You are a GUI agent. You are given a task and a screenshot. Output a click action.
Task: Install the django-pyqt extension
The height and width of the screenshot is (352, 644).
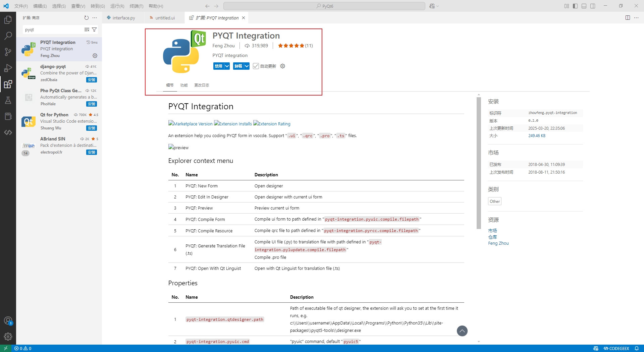(x=91, y=80)
